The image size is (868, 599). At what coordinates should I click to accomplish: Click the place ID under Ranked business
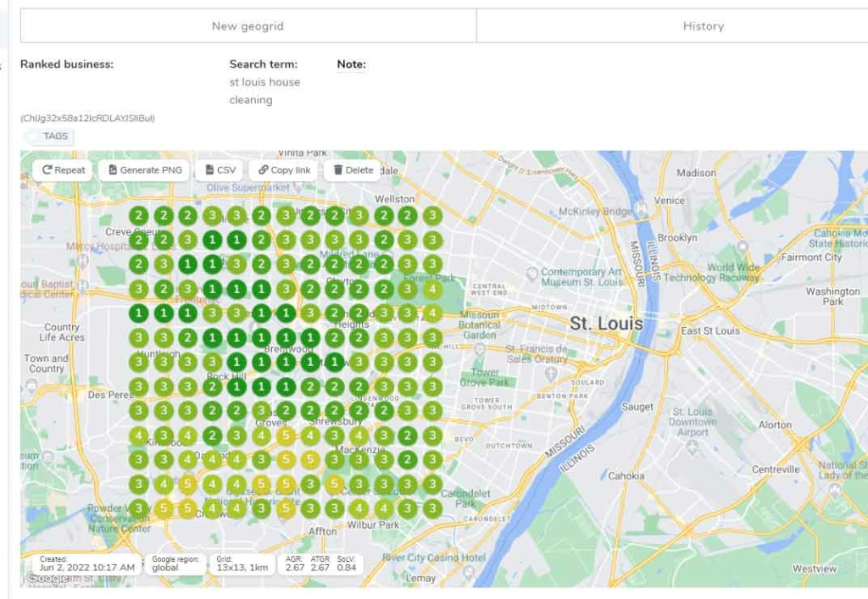(x=88, y=119)
